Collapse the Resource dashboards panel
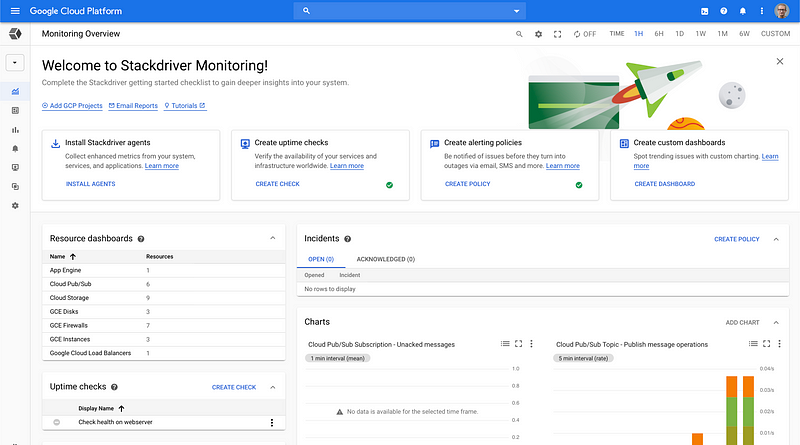The image size is (800, 445). tap(272, 238)
